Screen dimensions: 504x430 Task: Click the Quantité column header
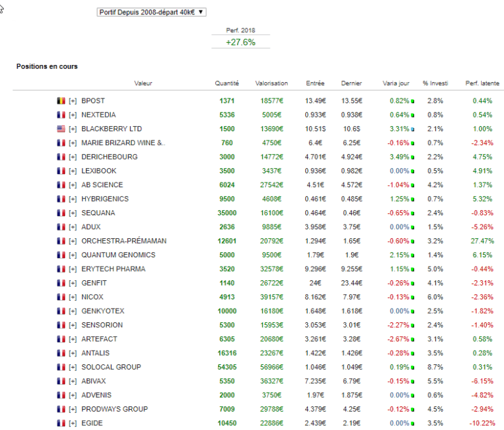tap(227, 83)
